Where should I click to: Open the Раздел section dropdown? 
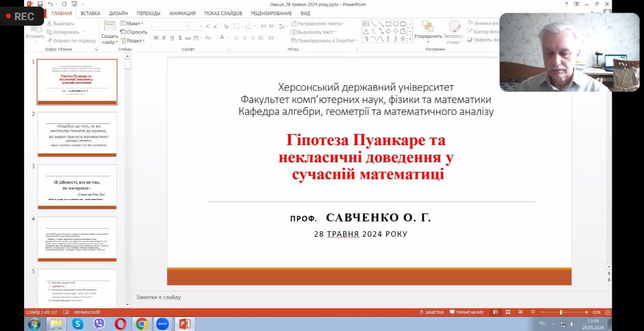click(x=132, y=40)
